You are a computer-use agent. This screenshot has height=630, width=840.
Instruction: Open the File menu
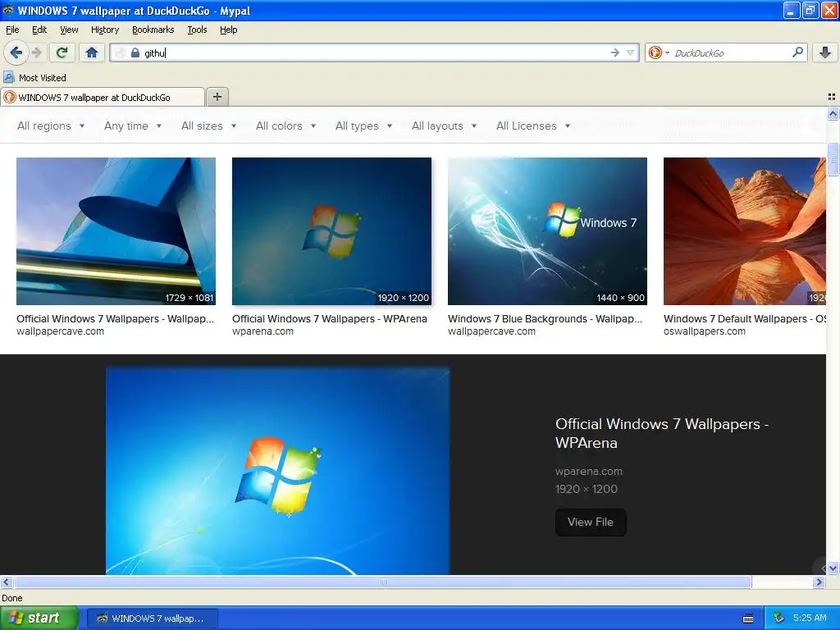pos(12,30)
